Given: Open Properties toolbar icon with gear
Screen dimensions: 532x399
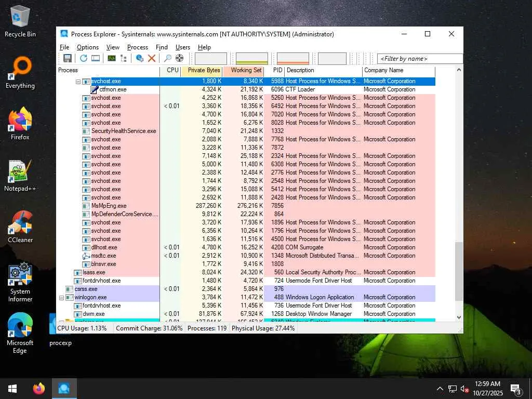Looking at the screenshot, I should tap(139, 58).
